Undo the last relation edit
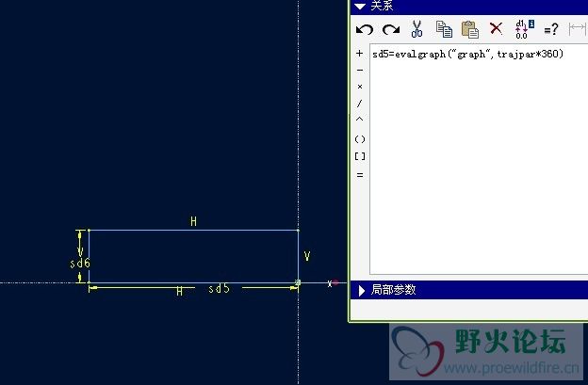The width and height of the screenshot is (588, 385). (x=364, y=29)
